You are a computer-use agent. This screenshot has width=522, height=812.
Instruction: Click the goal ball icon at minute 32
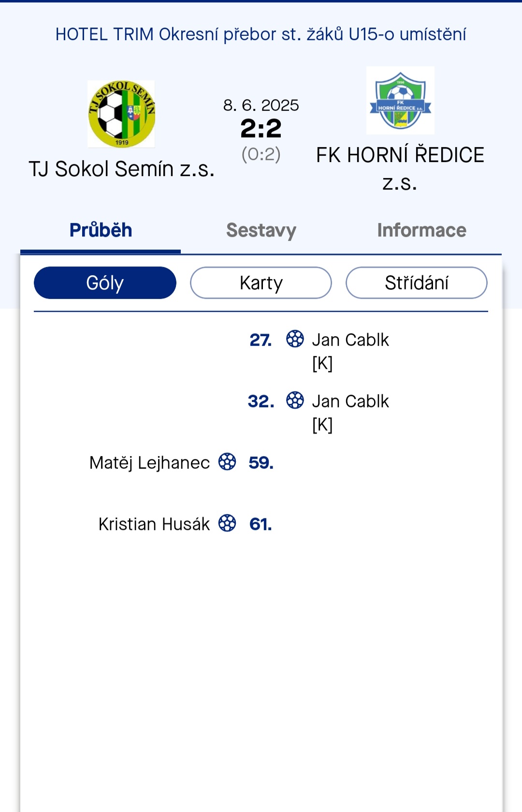click(295, 400)
